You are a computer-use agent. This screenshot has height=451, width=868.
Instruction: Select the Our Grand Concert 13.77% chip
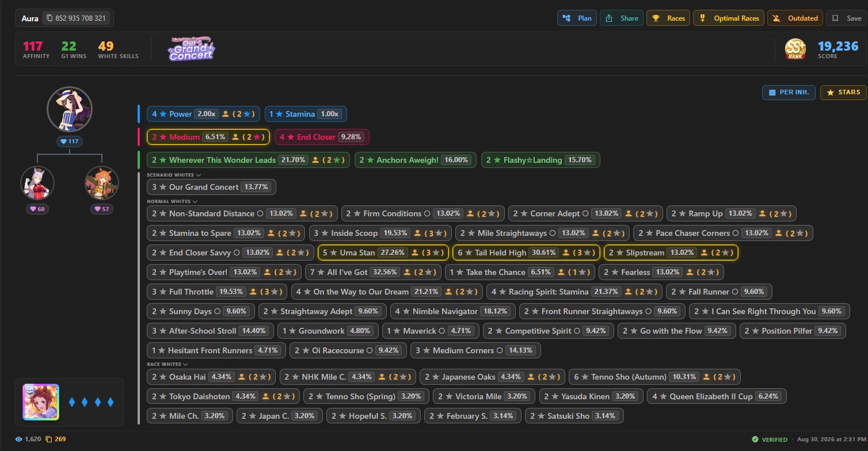(211, 187)
